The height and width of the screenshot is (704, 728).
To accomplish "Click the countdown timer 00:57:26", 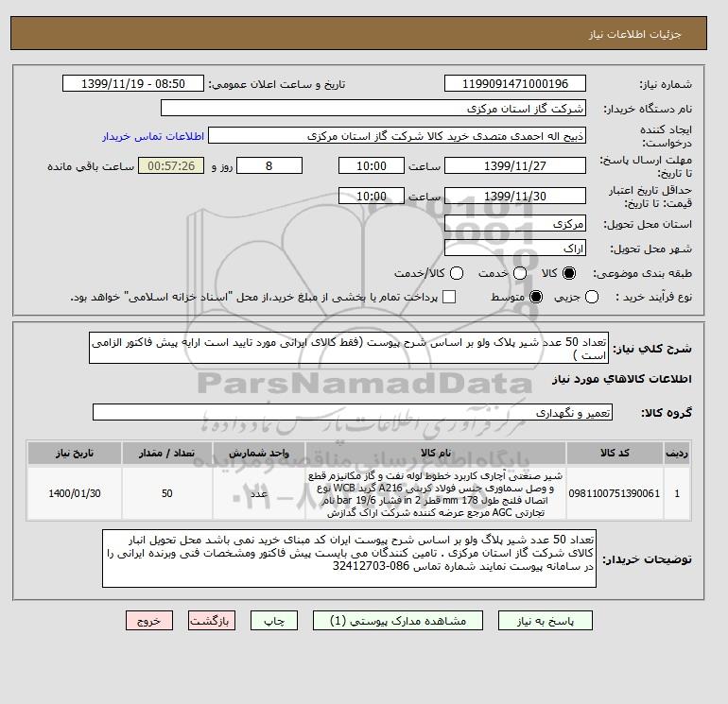I will coord(171,165).
